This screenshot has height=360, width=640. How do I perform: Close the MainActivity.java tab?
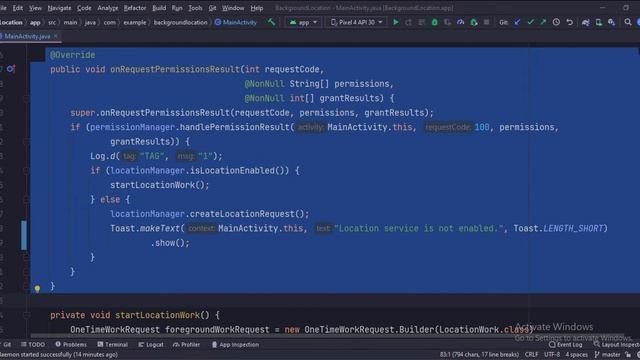[56, 36]
